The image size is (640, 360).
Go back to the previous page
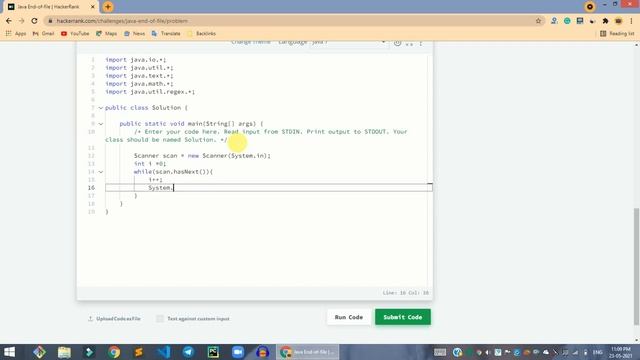9,21
